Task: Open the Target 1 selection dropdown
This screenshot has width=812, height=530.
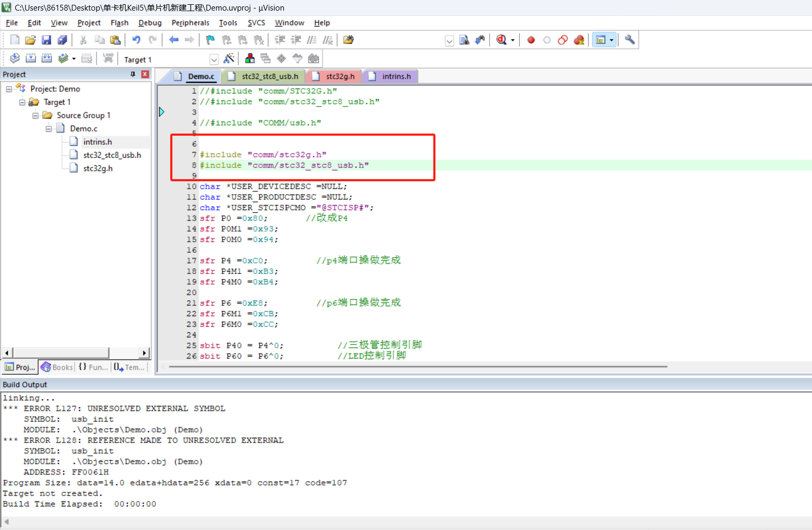Action: [214, 59]
